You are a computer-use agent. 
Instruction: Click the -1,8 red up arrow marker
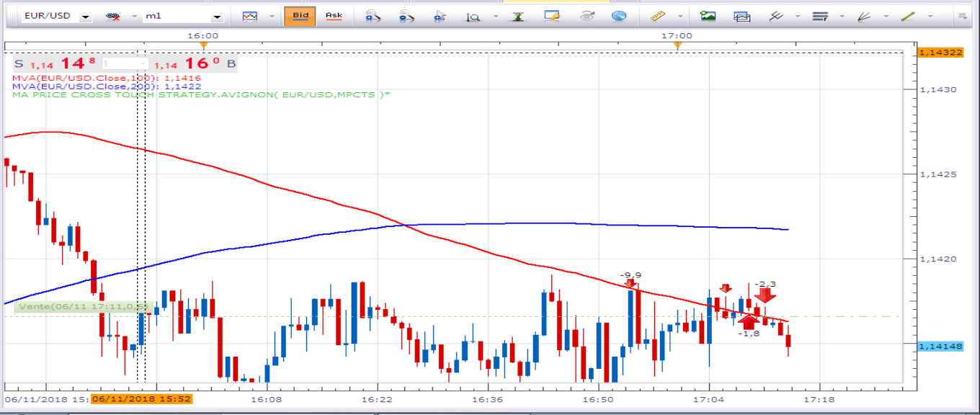(x=749, y=322)
